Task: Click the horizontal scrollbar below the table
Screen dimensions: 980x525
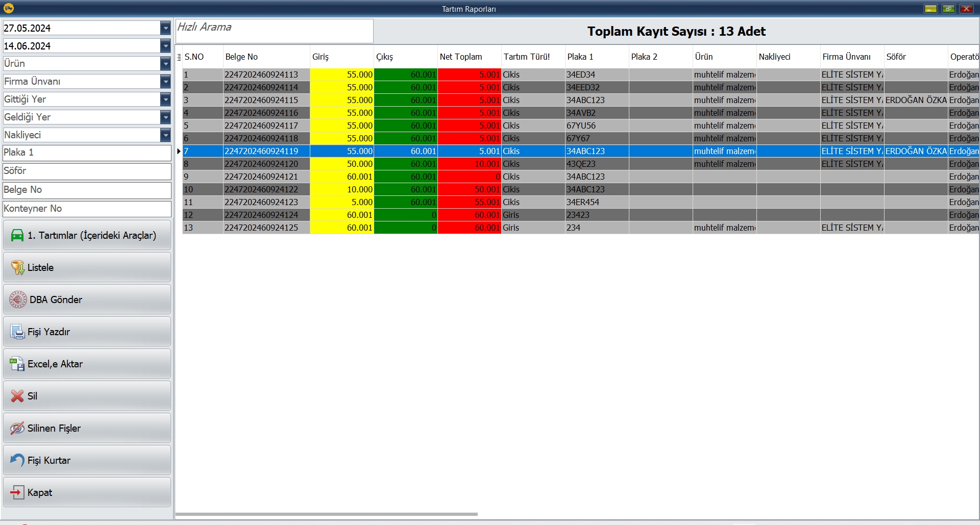Action: pos(327,514)
